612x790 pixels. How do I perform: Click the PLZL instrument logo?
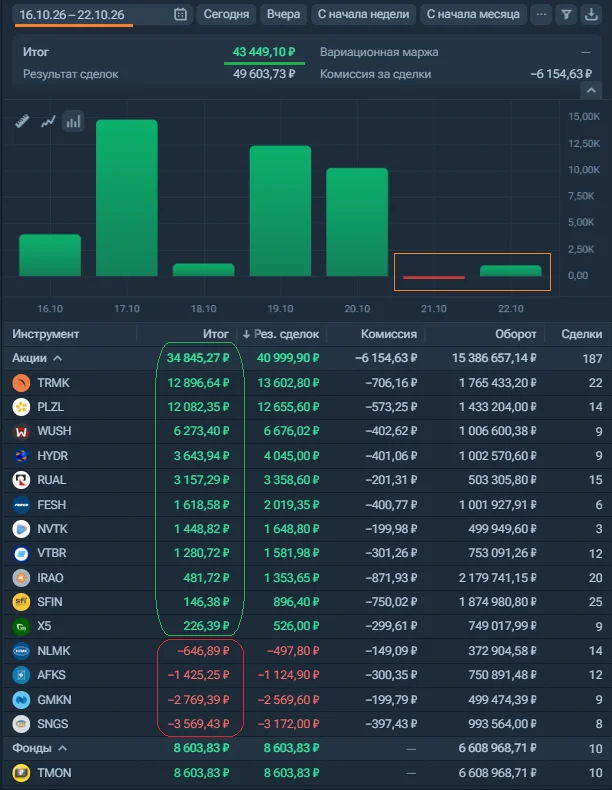tap(21, 407)
